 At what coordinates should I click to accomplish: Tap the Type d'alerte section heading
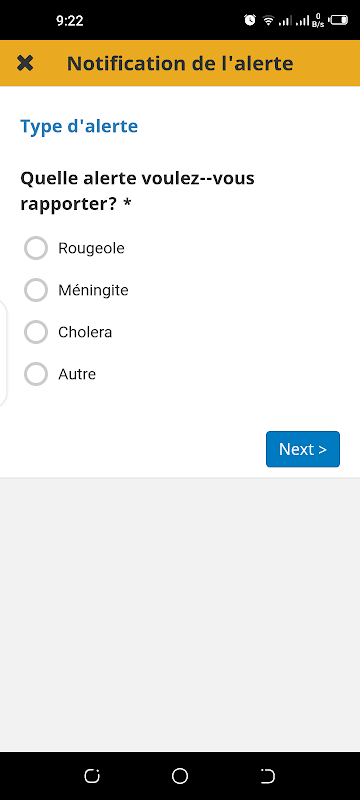coord(79,126)
